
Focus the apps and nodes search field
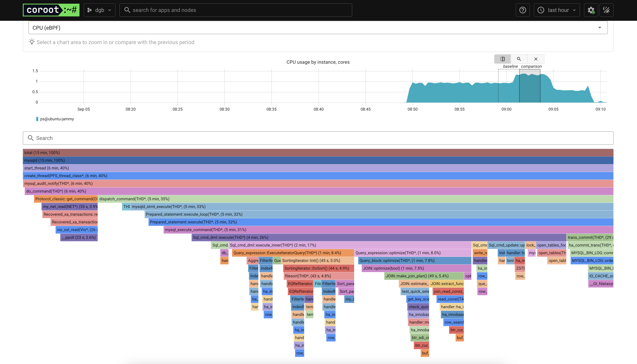(x=236, y=10)
